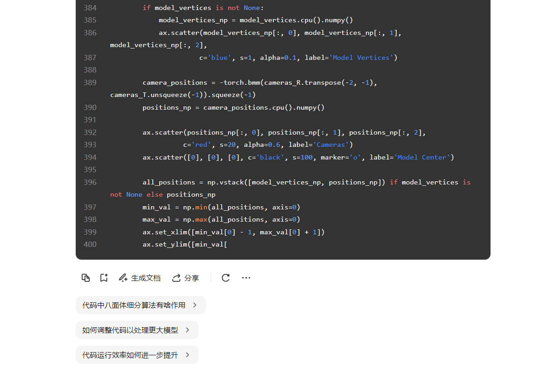Click the 'Model Center' string in code
This screenshot has height=392, width=549.
[422, 157]
